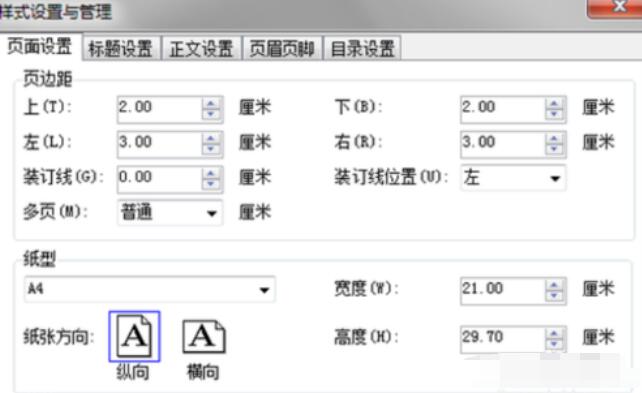
Task: Click the 页边距 group heading
Action: (47, 79)
